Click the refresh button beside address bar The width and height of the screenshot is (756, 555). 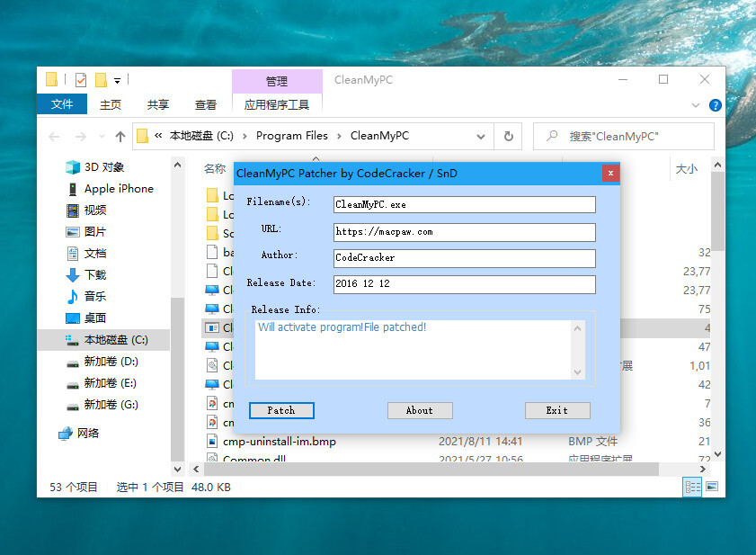[x=508, y=137]
